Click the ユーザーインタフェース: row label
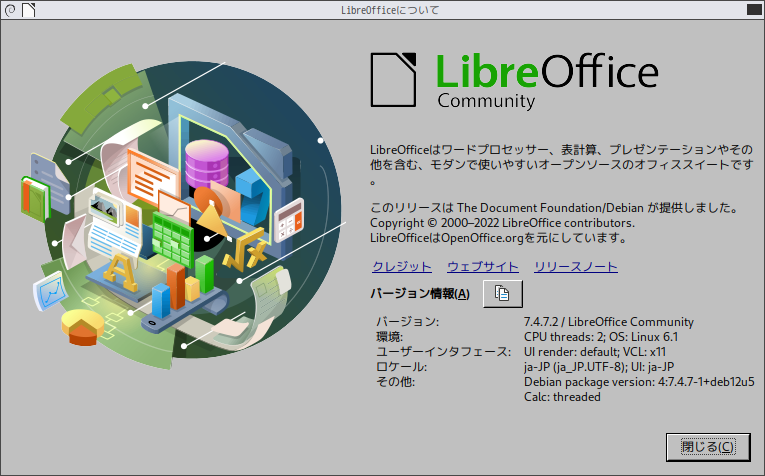 click(x=443, y=352)
